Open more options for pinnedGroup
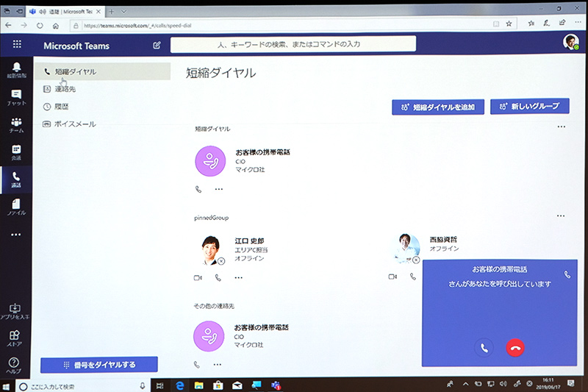Viewport: 588px width, 392px height. [x=561, y=215]
